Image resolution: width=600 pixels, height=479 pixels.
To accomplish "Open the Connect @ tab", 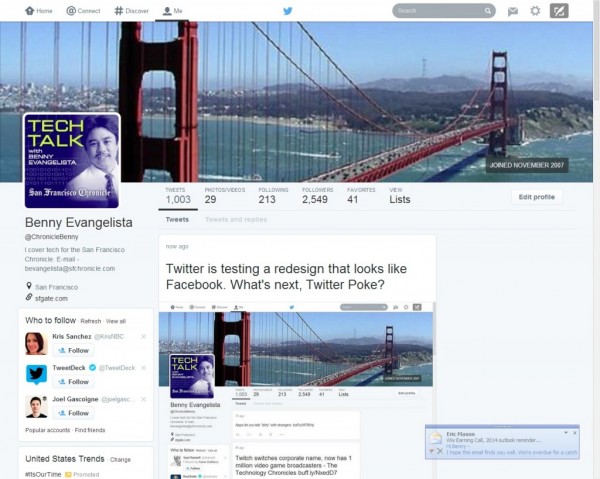I will click(x=83, y=11).
